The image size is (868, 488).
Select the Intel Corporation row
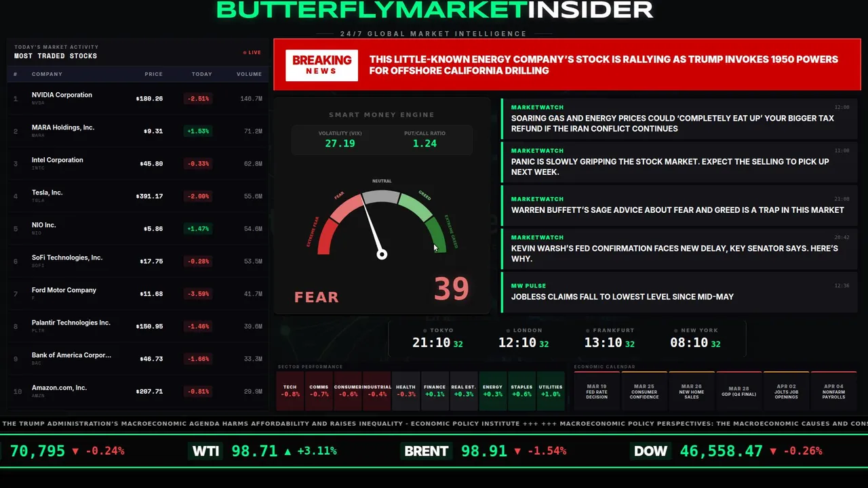[138, 164]
